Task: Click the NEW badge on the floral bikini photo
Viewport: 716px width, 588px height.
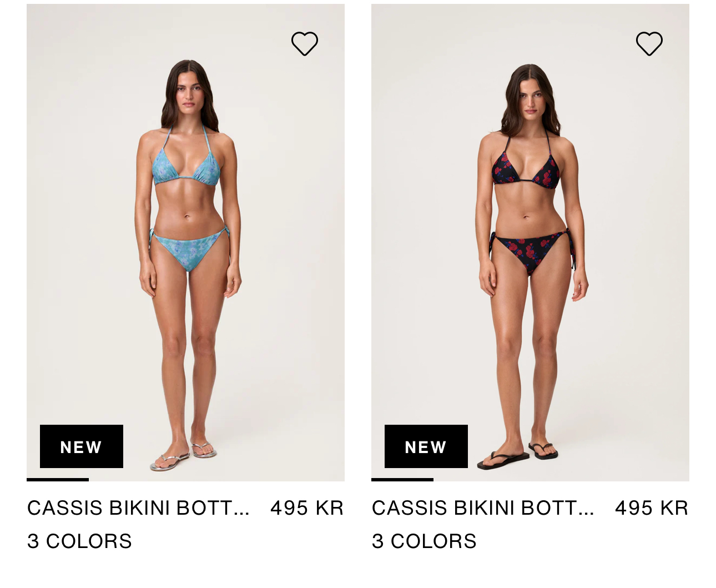Action: tap(426, 446)
